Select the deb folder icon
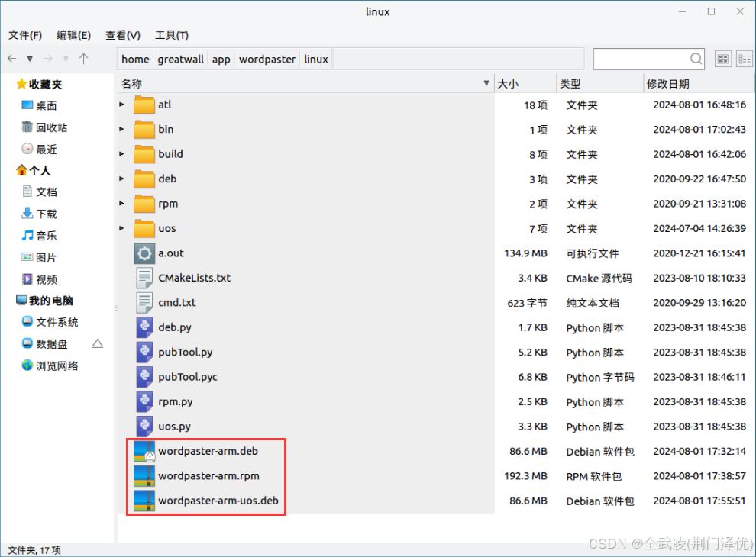The width and height of the screenshot is (756, 557). point(144,179)
